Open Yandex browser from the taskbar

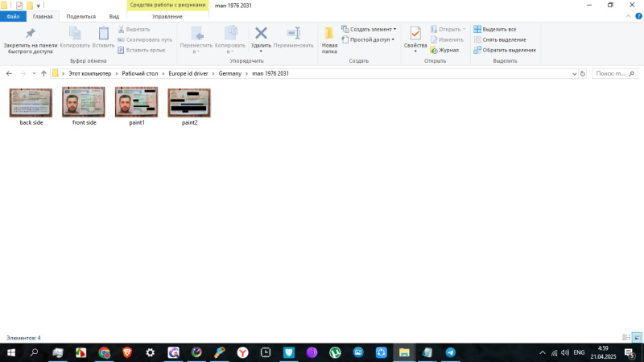tap(243, 352)
